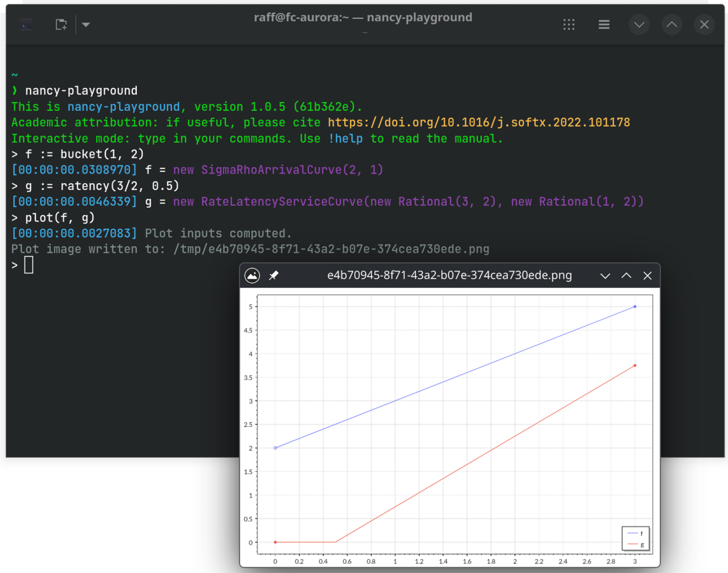Screen dimensions: 728x573
Task: Click the image window title "e4b70945-8f71-43a2-b07e-374cea730ede.png"
Action: pos(450,275)
